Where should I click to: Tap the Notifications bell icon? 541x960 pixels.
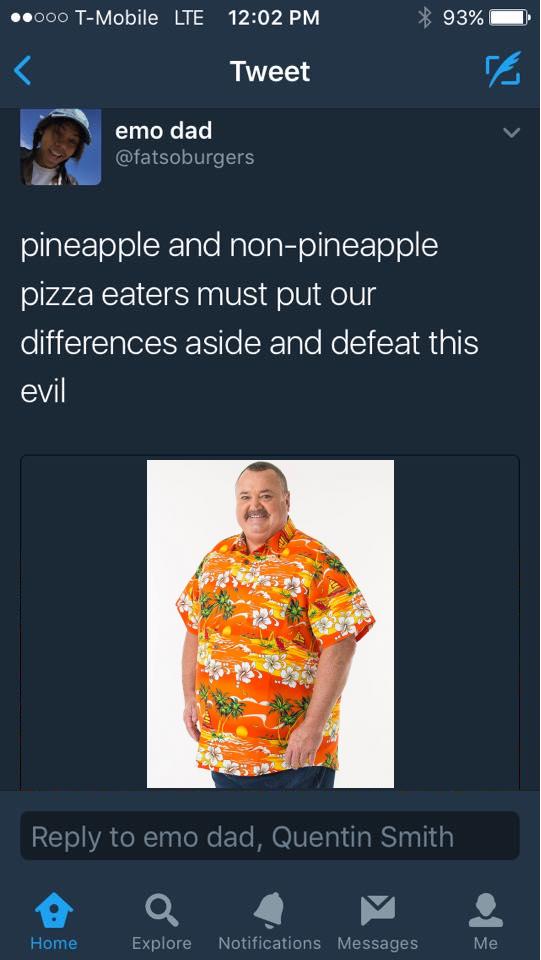(x=269, y=910)
